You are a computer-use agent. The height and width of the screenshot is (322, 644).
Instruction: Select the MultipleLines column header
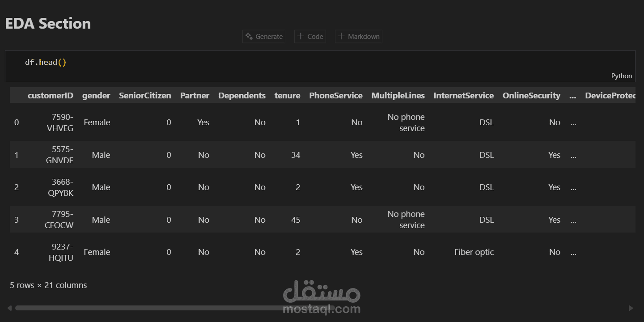(x=398, y=95)
